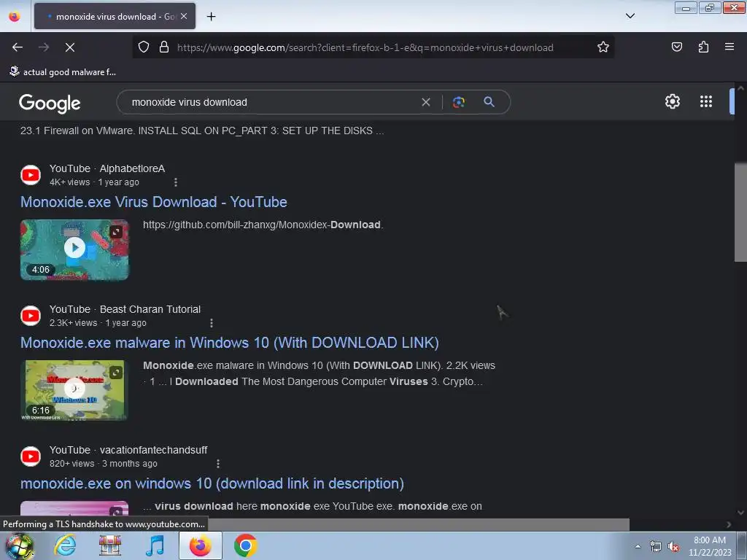Viewport: 747px width, 560px height.
Task: Open the Extensions puzzle icon
Action: coord(703,47)
